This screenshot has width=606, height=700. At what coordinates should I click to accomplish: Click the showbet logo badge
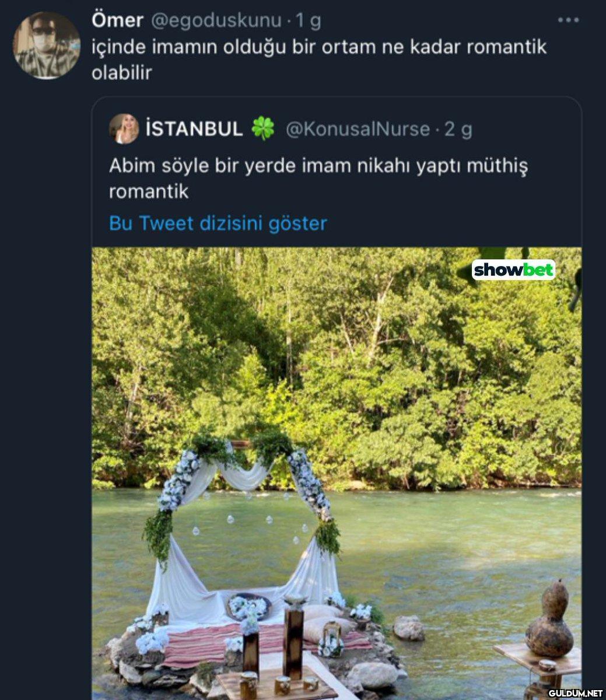pyautogui.click(x=513, y=269)
